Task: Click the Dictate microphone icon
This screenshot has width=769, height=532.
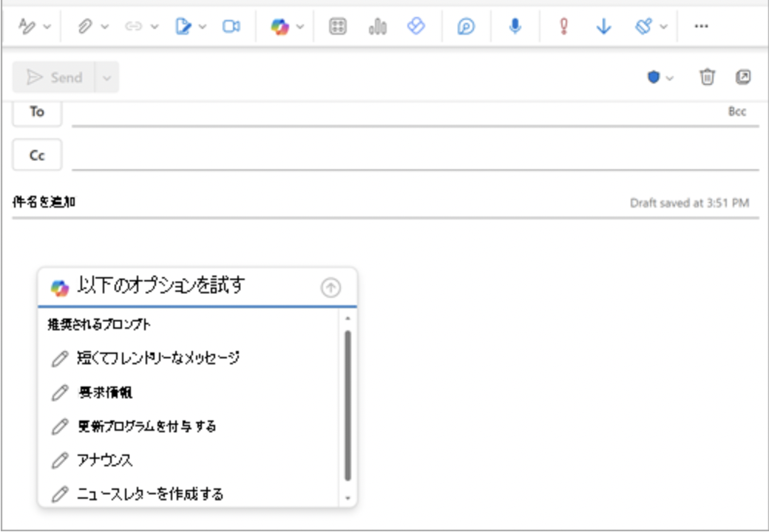Action: tap(515, 27)
